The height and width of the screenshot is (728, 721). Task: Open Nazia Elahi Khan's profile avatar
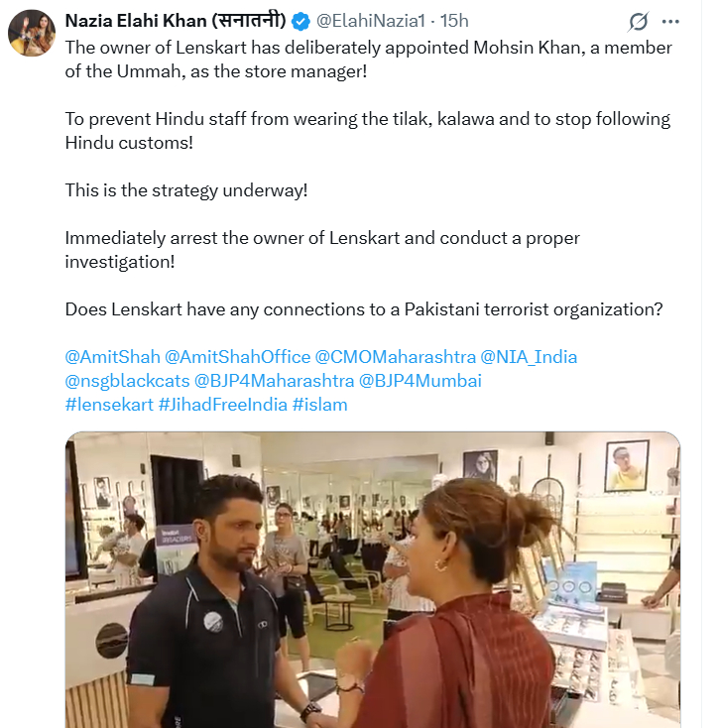32,34
